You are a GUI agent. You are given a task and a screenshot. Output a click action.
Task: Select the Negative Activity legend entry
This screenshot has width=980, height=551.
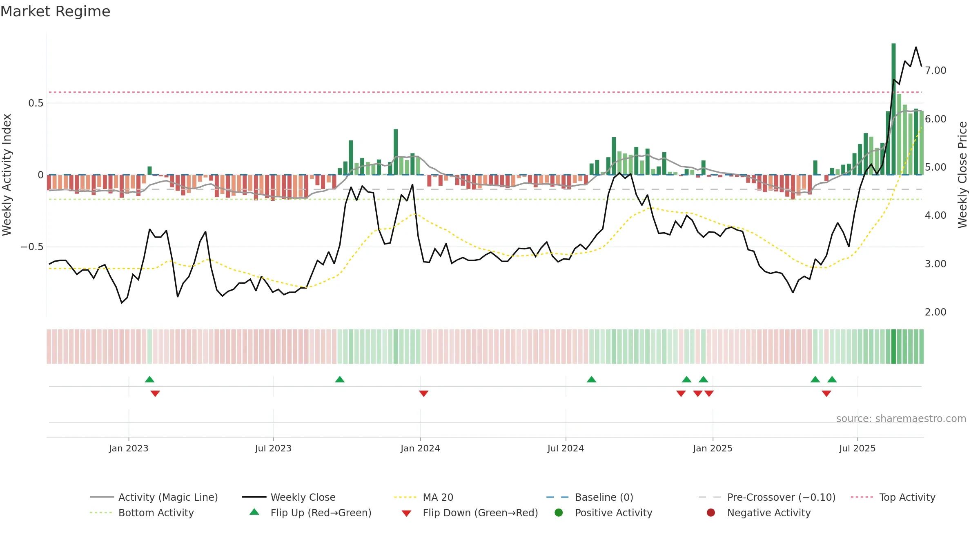coord(759,513)
